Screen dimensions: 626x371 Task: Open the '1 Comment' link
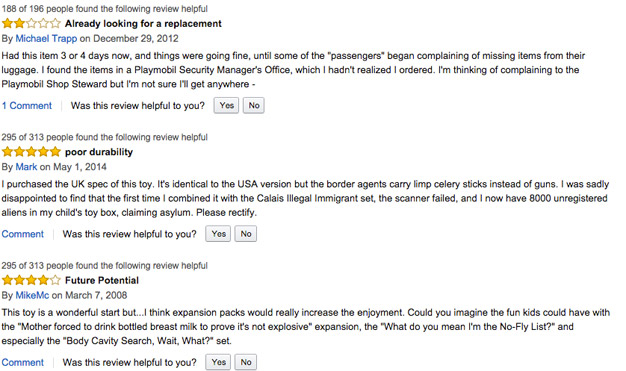[27, 106]
